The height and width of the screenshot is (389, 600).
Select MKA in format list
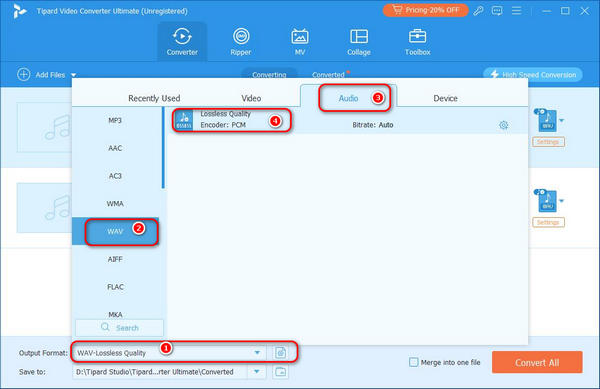pos(115,314)
